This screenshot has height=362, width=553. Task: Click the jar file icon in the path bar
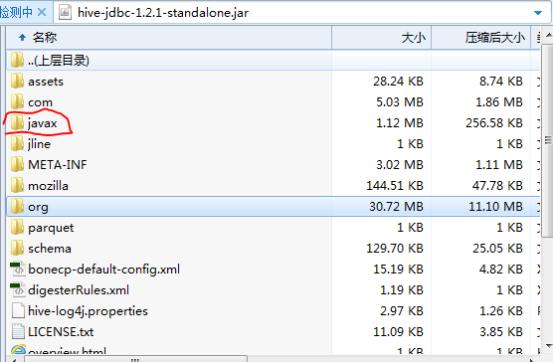click(65, 13)
